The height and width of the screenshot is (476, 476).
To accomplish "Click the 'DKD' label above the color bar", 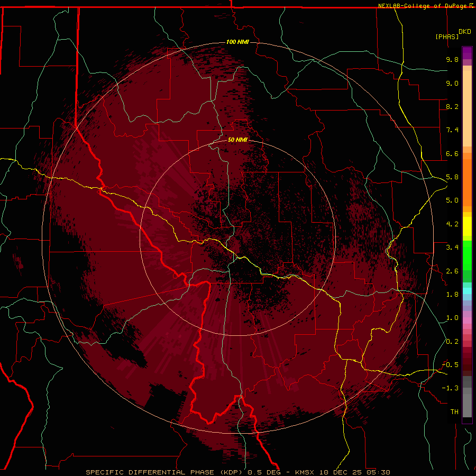I will point(465,32).
